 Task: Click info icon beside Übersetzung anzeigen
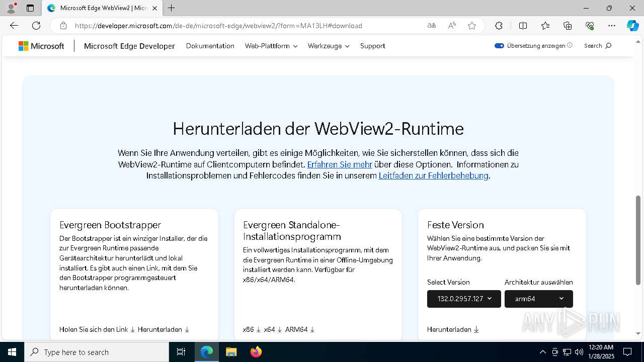coord(570,45)
